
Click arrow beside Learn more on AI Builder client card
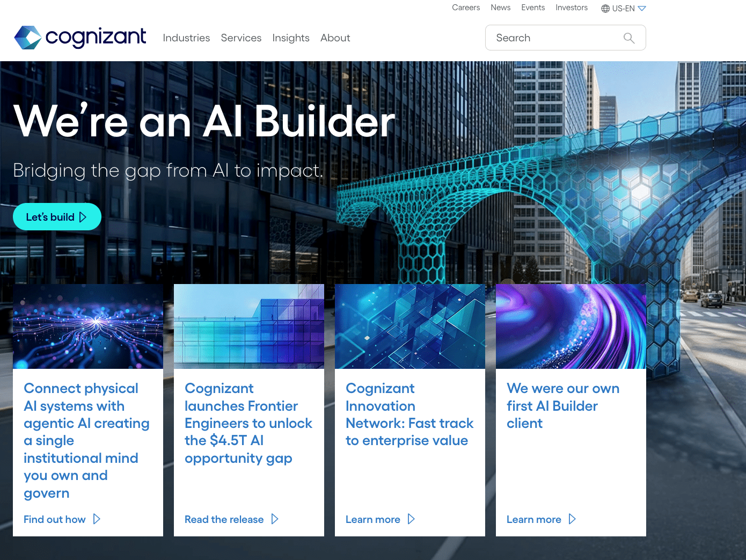(x=572, y=519)
